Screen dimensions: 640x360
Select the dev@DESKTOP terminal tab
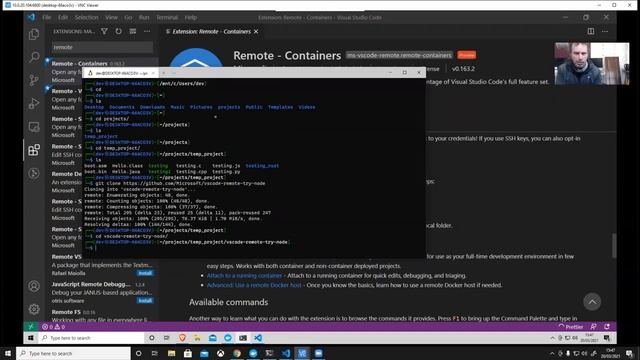(120, 73)
